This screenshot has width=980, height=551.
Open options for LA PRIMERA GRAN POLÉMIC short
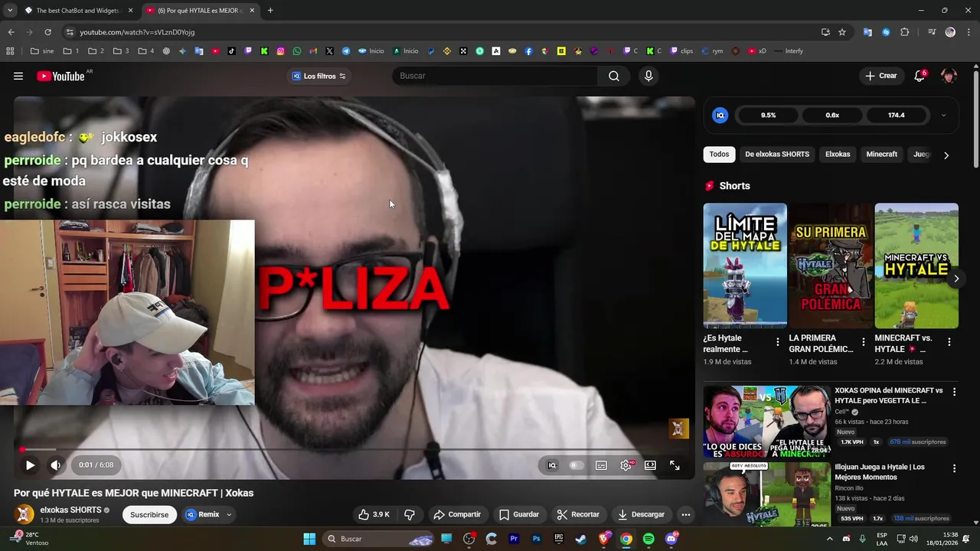pyautogui.click(x=864, y=342)
